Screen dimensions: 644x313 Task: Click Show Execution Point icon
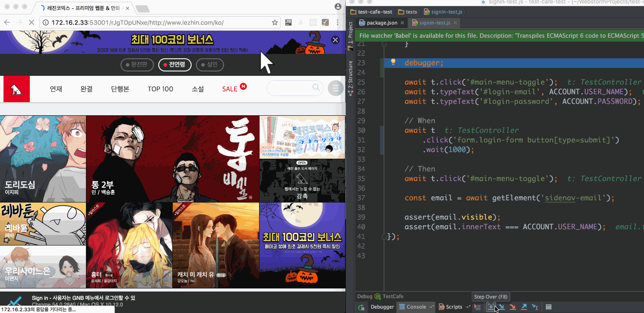coord(478,307)
